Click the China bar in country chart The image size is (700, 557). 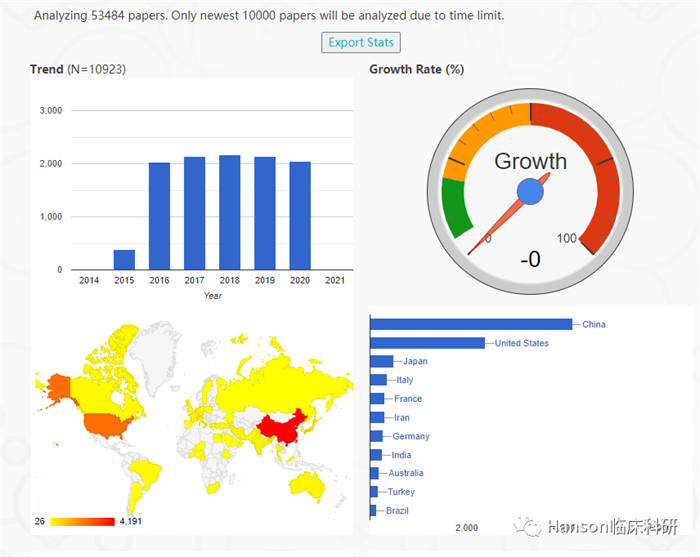(471, 324)
